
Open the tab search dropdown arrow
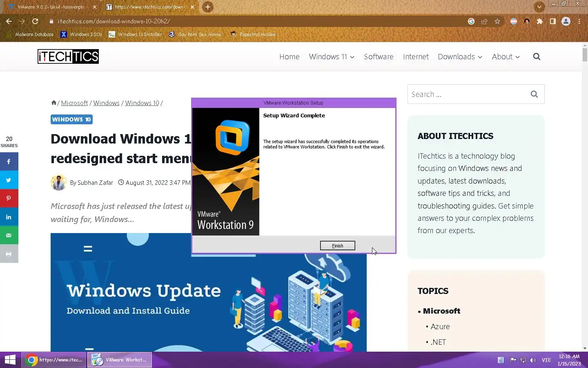(x=539, y=7)
